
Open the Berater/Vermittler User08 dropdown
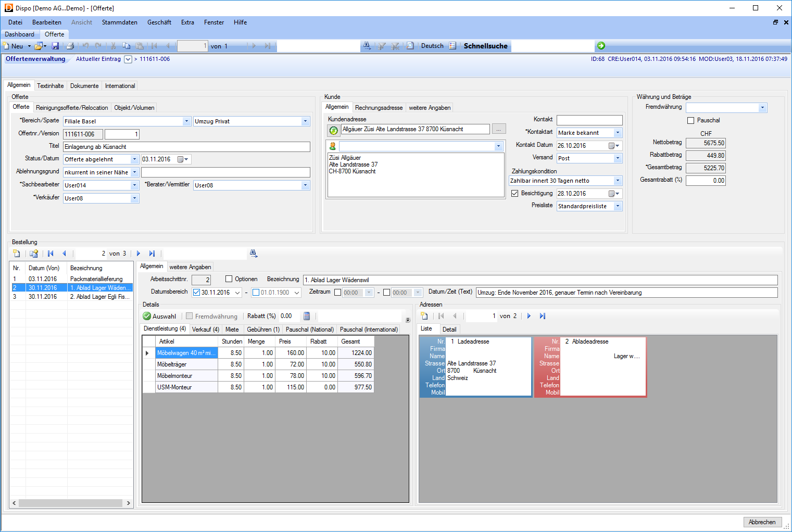coord(305,185)
